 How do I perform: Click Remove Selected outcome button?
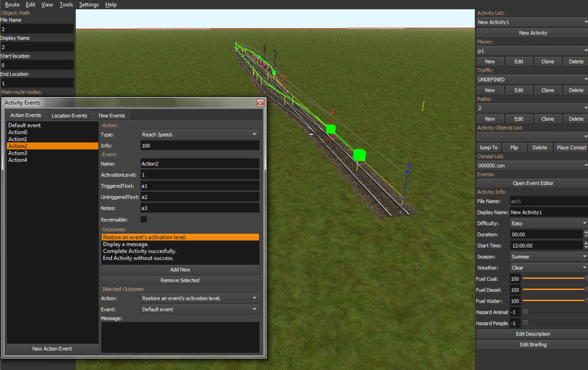180,280
